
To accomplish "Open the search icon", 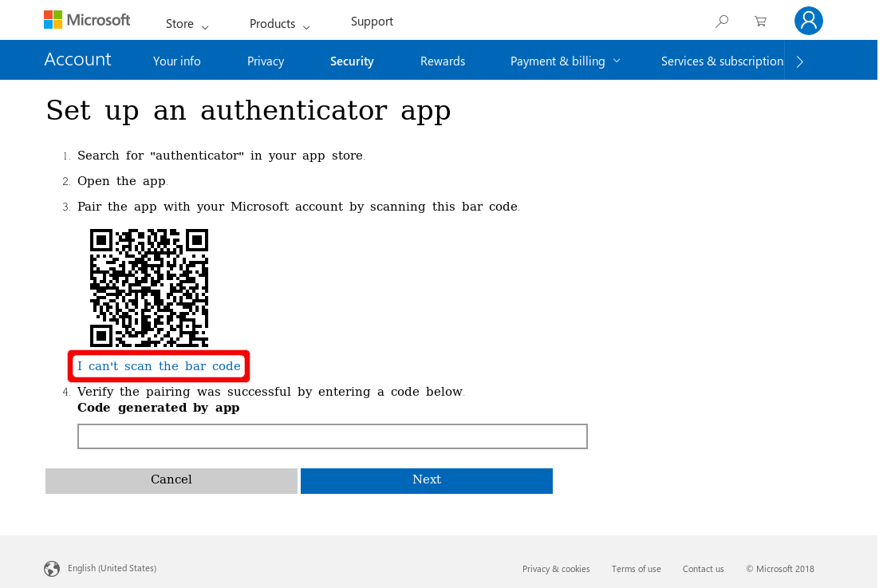I will [721, 22].
